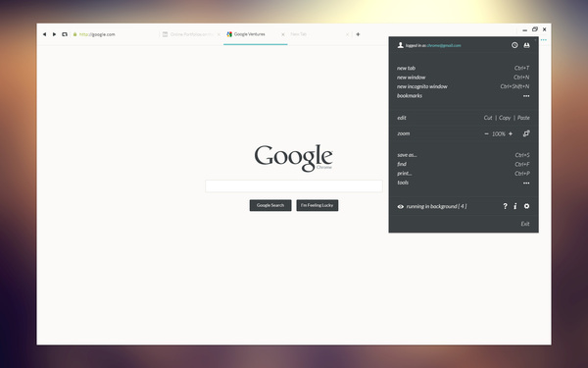
Task: Toggle the teal three-dot menu button
Action: coord(544,40)
